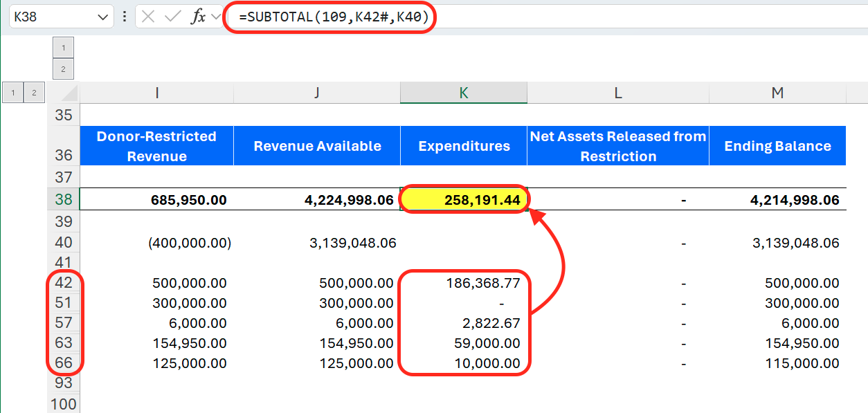Collapse rows with outline level 1 button
This screenshot has height=413, width=868.
pyautogui.click(x=13, y=92)
